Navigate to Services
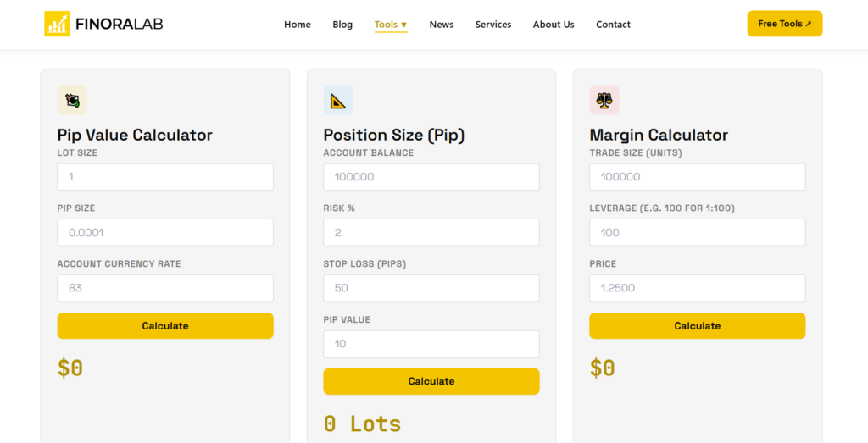The height and width of the screenshot is (443, 868). (493, 25)
